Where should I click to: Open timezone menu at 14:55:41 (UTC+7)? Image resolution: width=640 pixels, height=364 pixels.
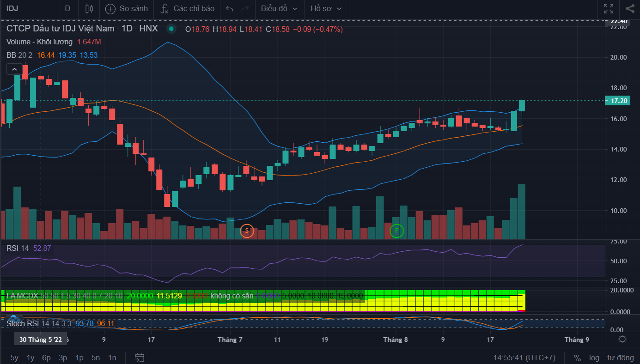pos(524,358)
